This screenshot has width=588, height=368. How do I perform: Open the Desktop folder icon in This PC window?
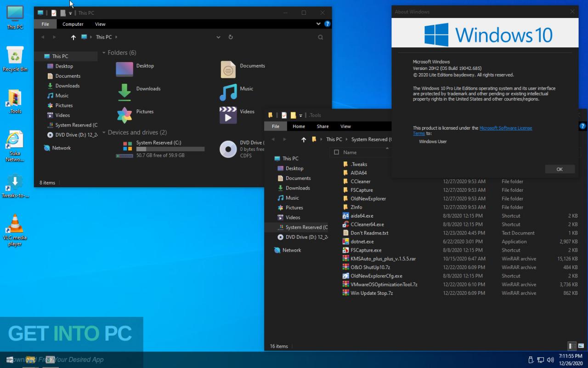tap(124, 69)
